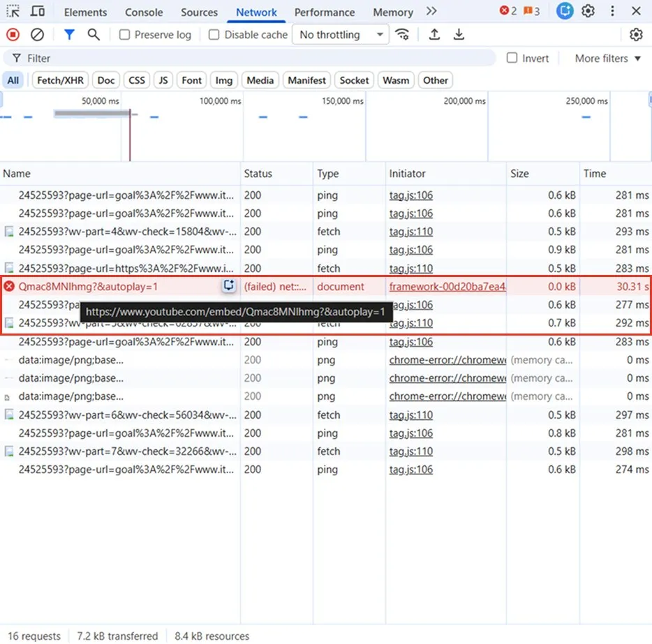Select the All filter chip
This screenshot has height=644, width=652.
13,80
